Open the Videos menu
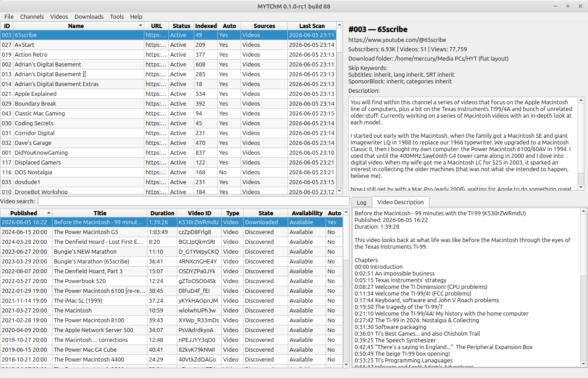Image resolution: width=588 pixels, height=378 pixels. pos(59,16)
